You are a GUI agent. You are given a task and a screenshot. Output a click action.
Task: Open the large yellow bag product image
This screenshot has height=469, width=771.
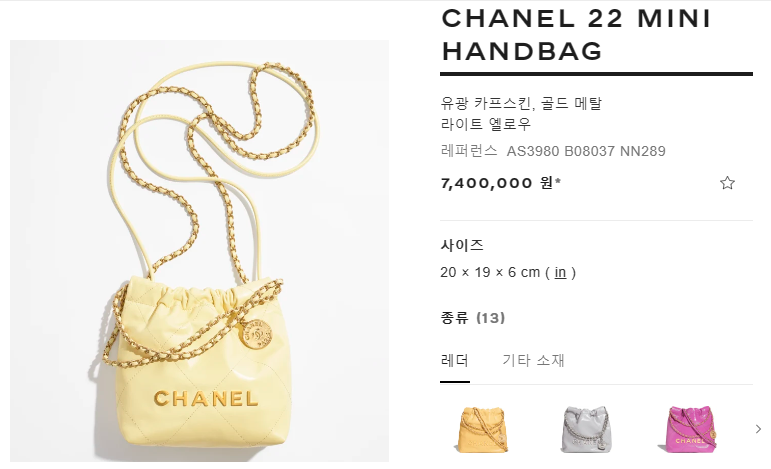(199, 251)
